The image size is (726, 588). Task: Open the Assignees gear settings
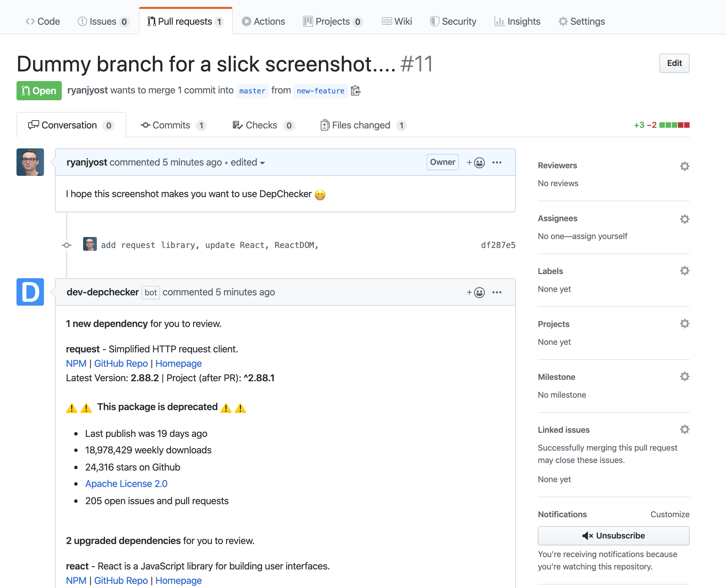(684, 219)
